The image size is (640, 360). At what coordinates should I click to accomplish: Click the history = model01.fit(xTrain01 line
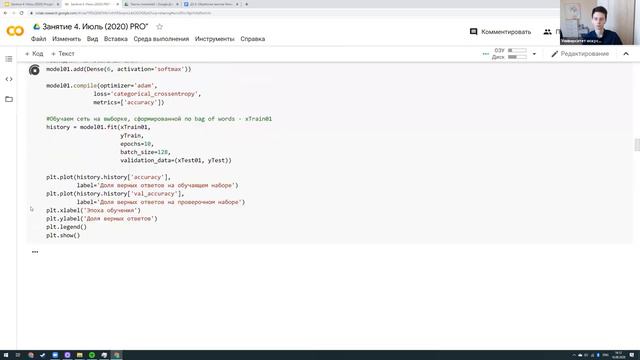[x=98, y=127]
